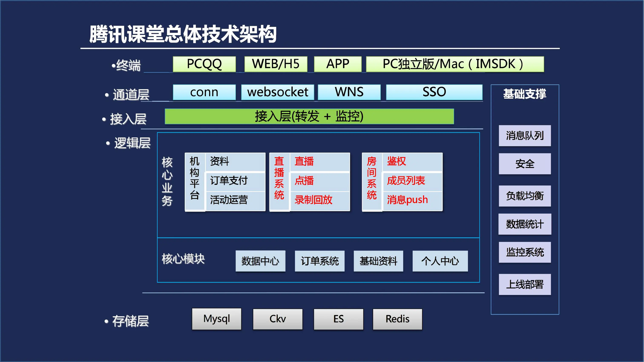
Task: Select the Redis storage box
Action: [397, 319]
